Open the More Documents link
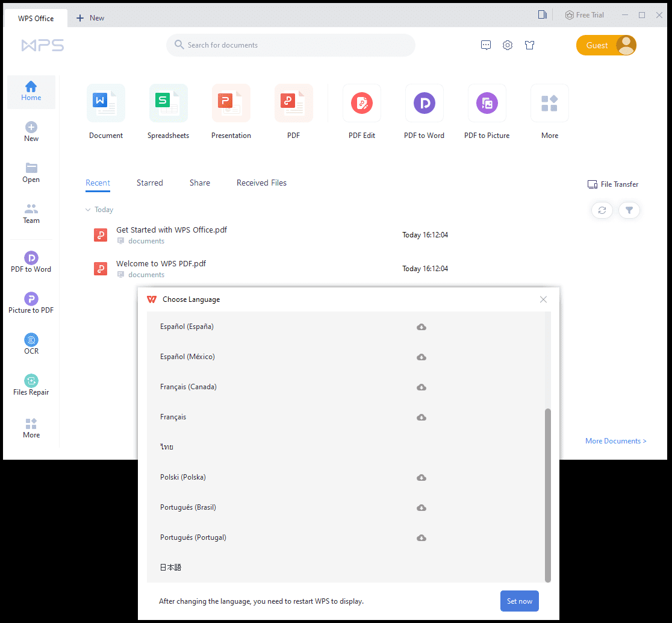The image size is (672, 623). (615, 441)
